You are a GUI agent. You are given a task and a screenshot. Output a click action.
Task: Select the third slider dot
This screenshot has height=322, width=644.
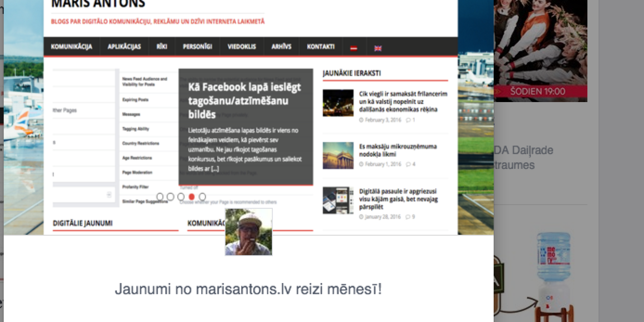coord(181,196)
